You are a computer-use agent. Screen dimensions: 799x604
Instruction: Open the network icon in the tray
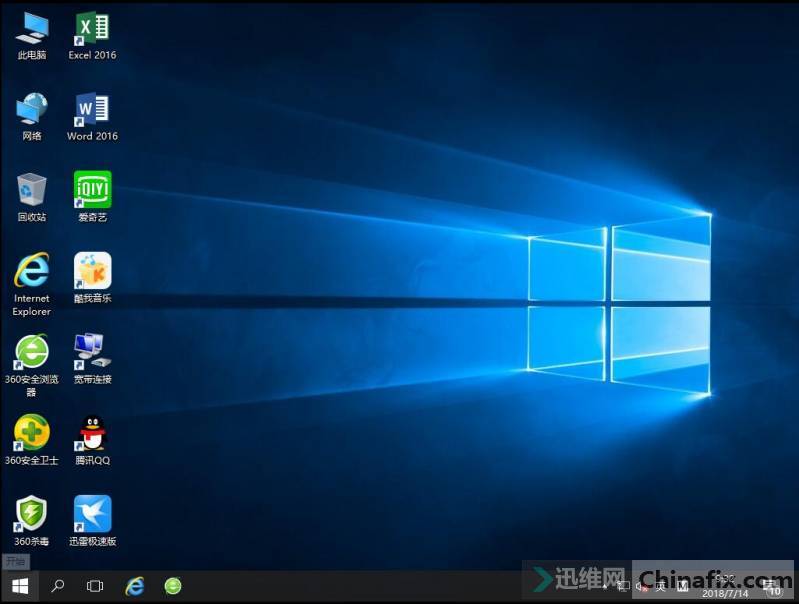point(623,586)
